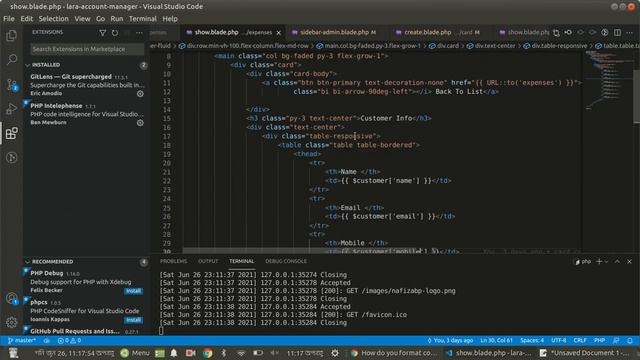The image size is (640, 360).
Task: Open the Source Control view
Action: [11, 84]
